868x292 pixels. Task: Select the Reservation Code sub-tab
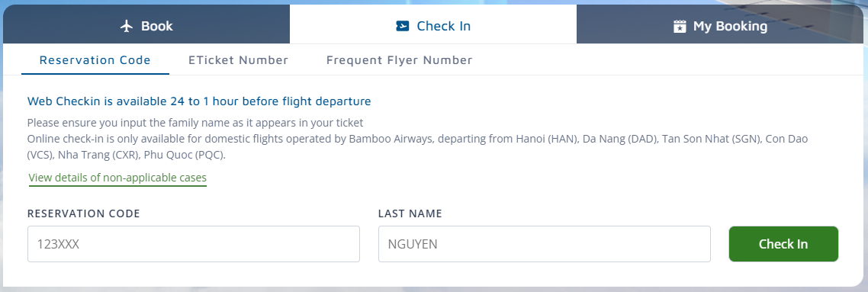(x=95, y=59)
